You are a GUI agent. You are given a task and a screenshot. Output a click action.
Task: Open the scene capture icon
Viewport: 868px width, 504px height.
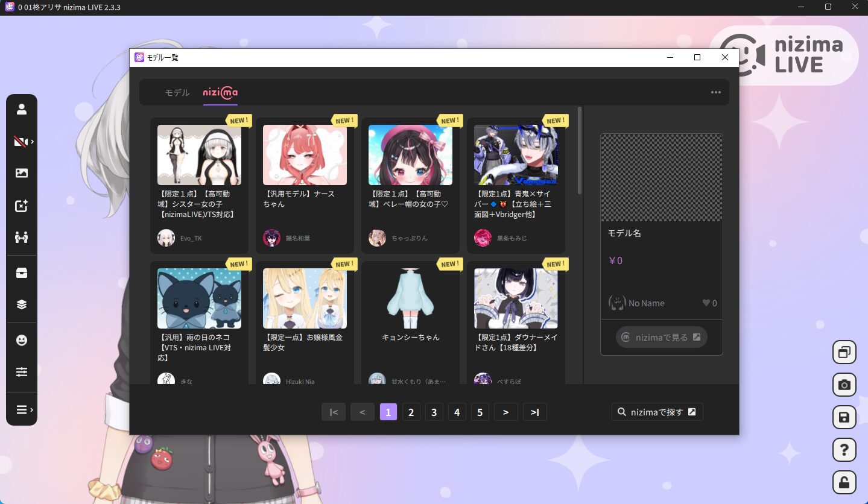[22, 206]
